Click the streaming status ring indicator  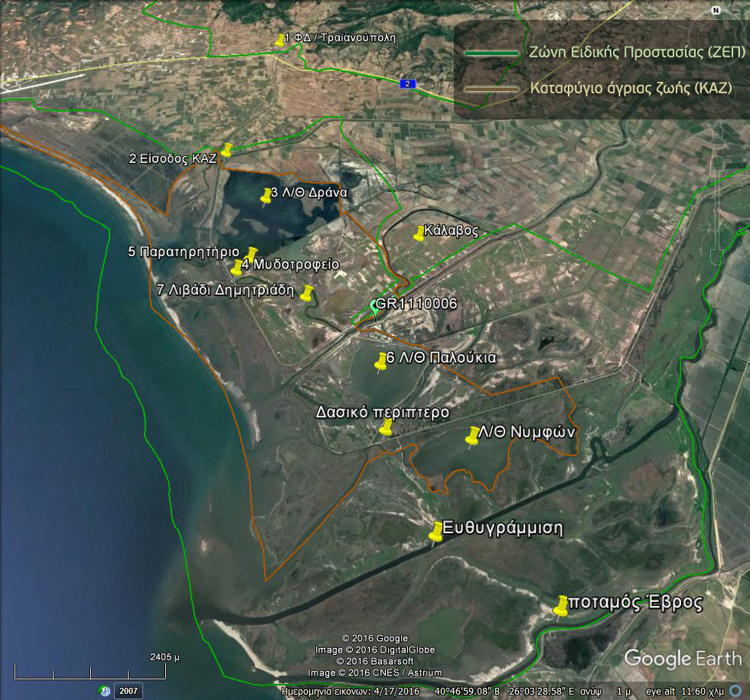[x=735, y=691]
